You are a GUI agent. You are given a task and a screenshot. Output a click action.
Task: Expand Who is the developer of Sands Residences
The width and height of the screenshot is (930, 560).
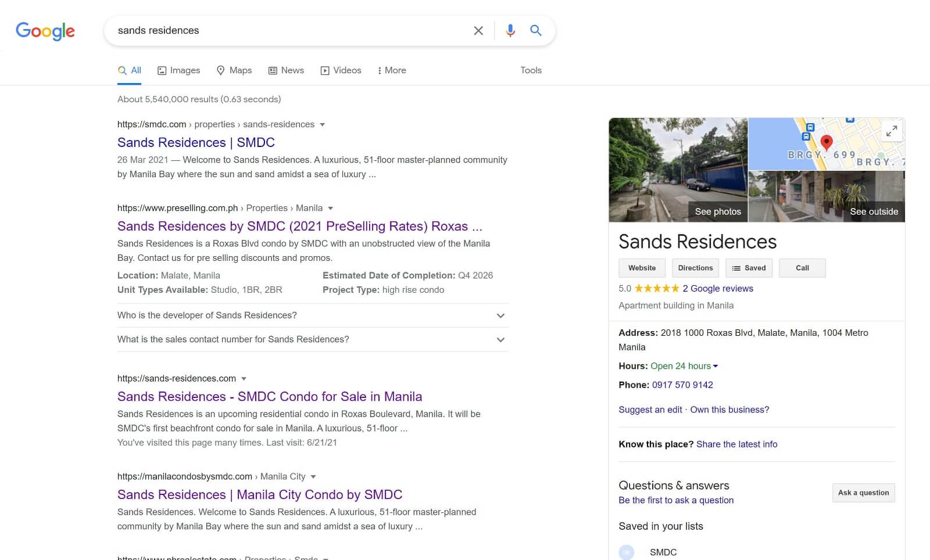313,315
